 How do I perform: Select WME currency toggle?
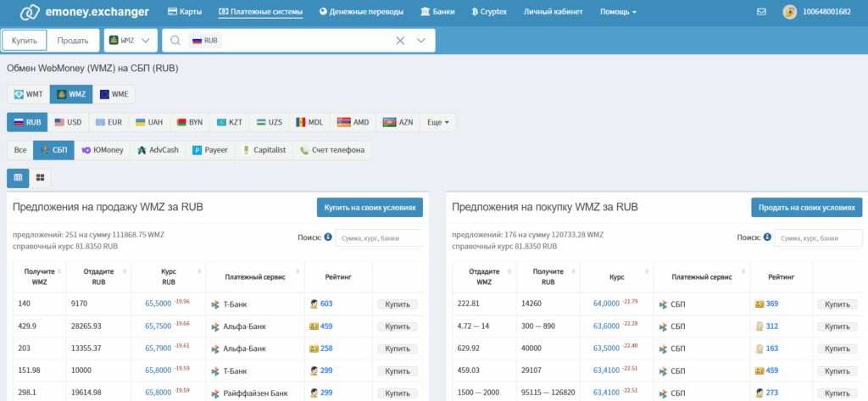tap(114, 94)
